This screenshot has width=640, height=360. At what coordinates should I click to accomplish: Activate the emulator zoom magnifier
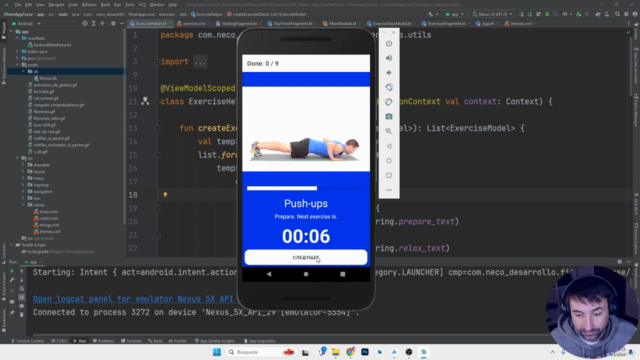coord(389,131)
